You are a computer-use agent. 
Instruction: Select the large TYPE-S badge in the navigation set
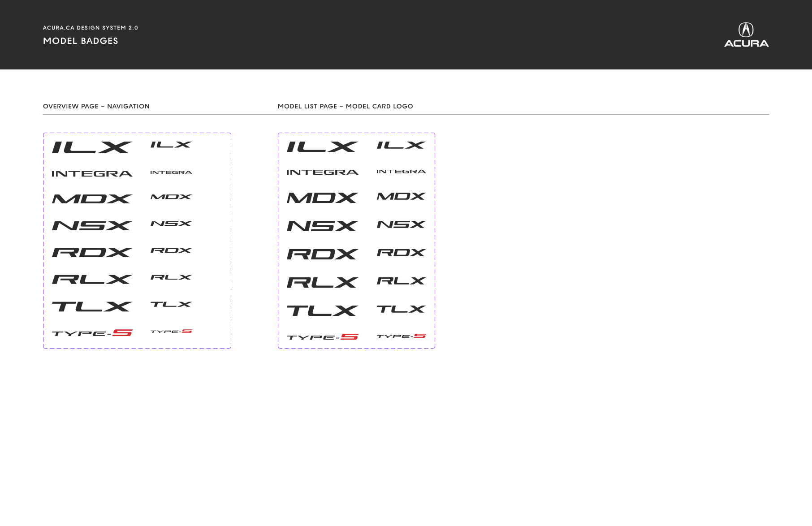92,333
